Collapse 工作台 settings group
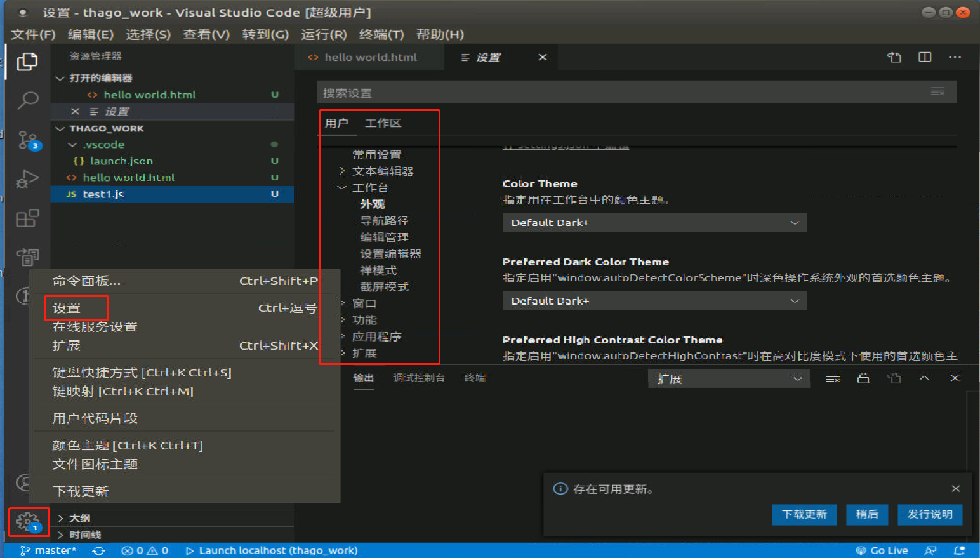Viewport: 980px width, 558px height. [341, 187]
